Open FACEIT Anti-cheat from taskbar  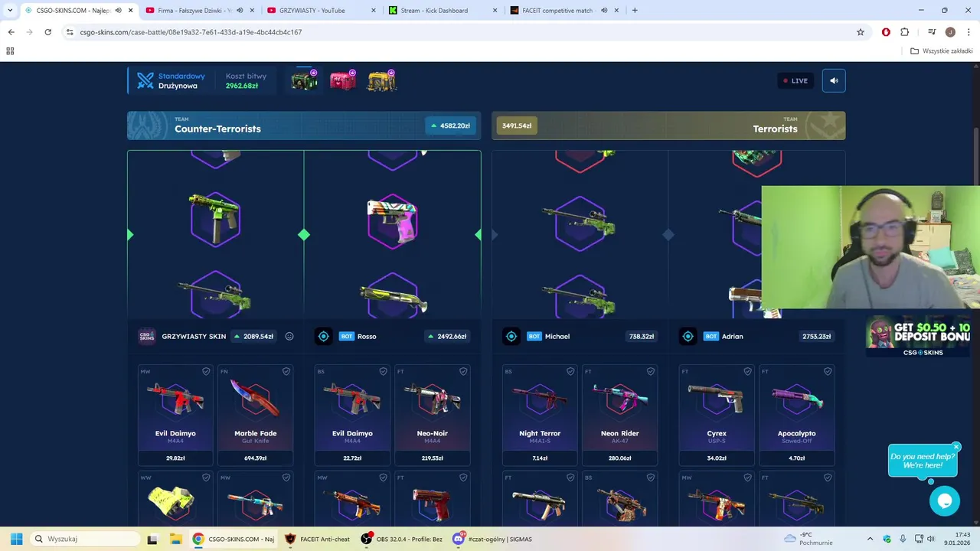pyautogui.click(x=318, y=539)
